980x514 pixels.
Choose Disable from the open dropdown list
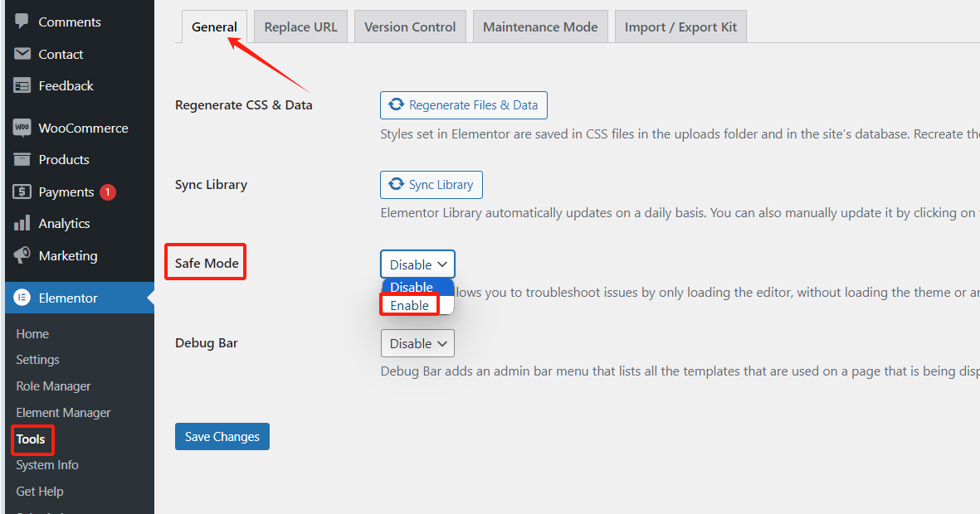[x=411, y=286]
